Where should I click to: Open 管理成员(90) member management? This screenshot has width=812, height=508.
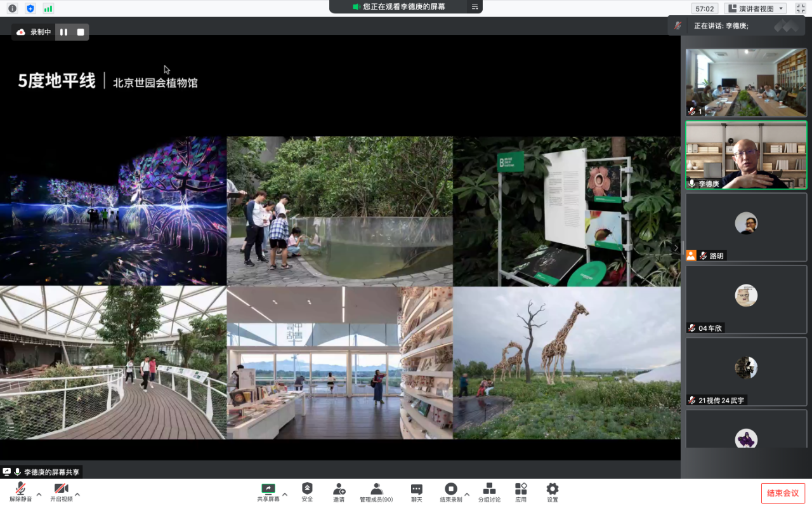376,491
